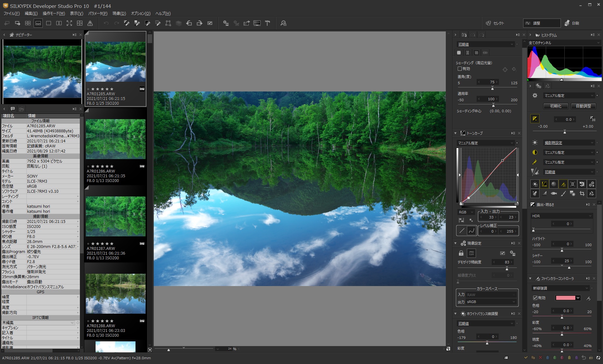Select the crop tool icon
The image size is (603, 364).
click(582, 194)
